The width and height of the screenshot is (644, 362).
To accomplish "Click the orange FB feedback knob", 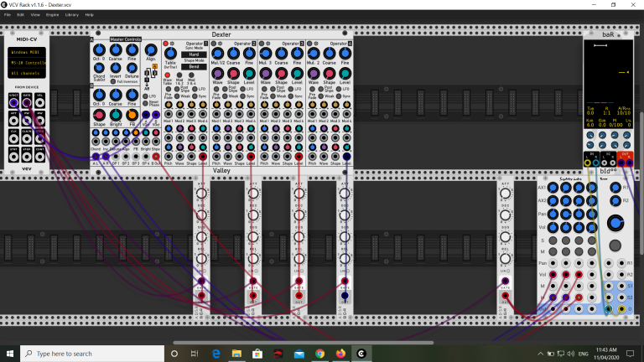I will tap(132, 115).
